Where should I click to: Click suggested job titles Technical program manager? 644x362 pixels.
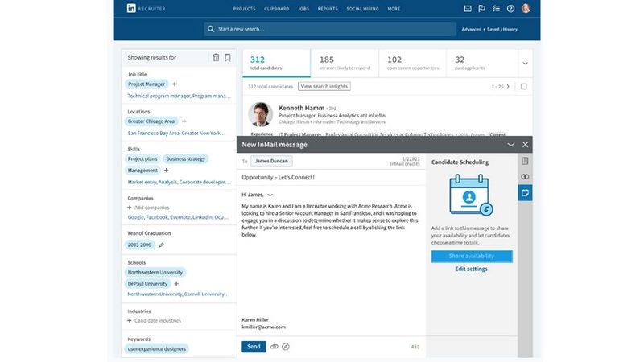point(159,96)
